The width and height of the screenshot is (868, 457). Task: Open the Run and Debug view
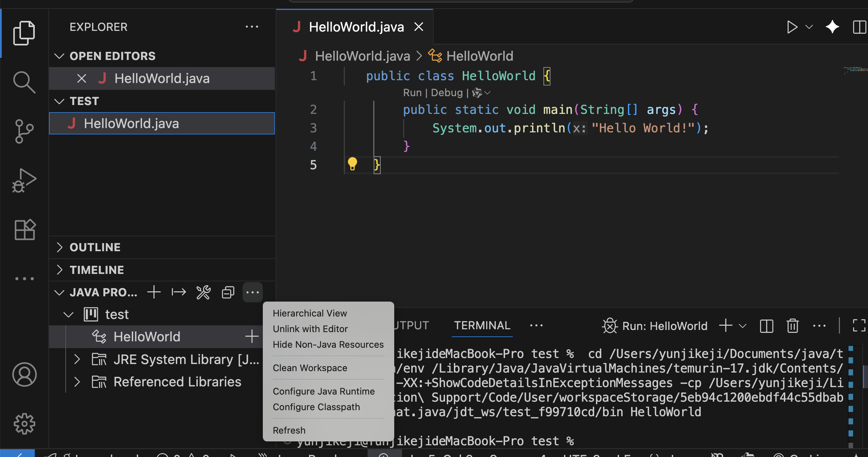click(24, 181)
